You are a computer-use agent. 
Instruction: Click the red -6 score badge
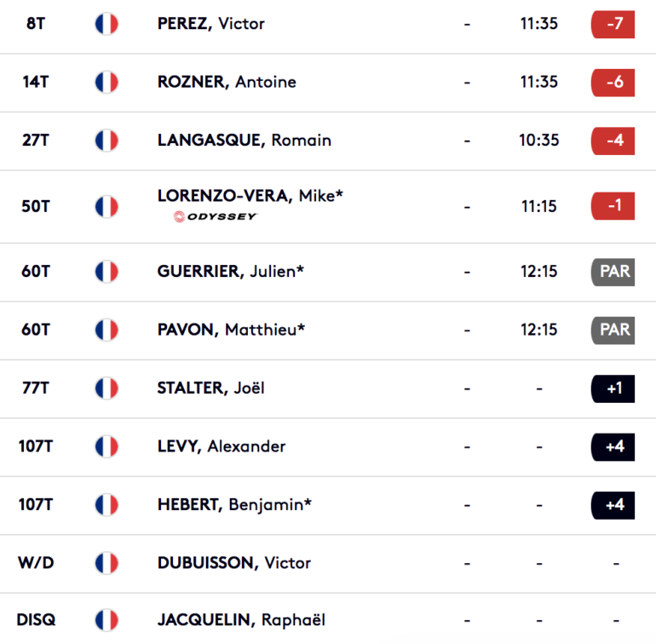click(x=613, y=83)
